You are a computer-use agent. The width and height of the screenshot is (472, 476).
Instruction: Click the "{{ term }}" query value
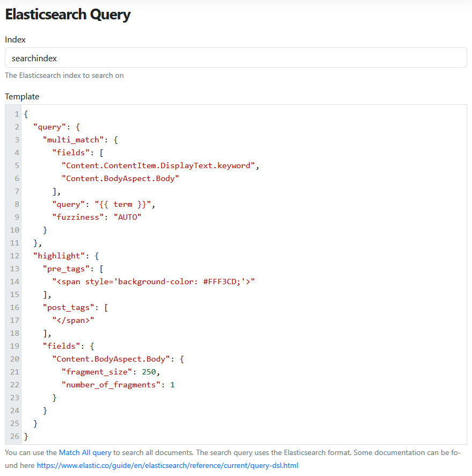[x=125, y=204]
